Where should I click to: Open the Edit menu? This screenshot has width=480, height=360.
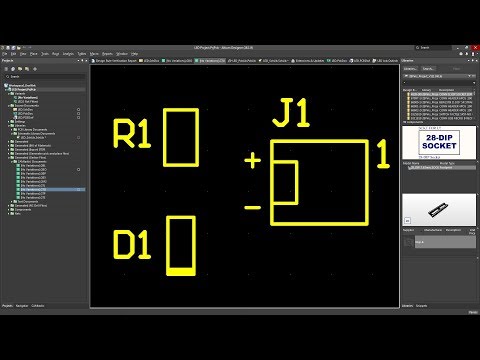click(13, 54)
